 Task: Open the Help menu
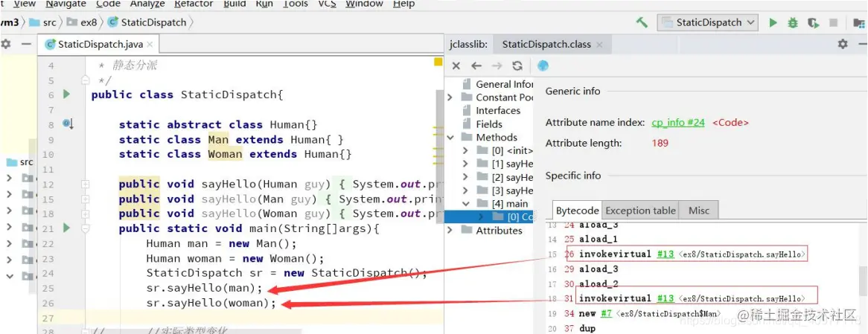click(403, 4)
